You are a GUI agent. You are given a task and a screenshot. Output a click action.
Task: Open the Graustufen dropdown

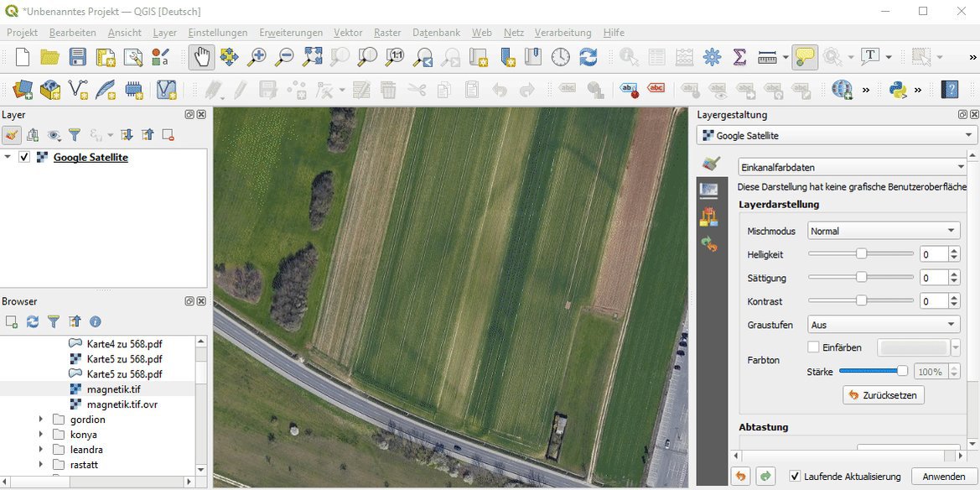coord(884,325)
